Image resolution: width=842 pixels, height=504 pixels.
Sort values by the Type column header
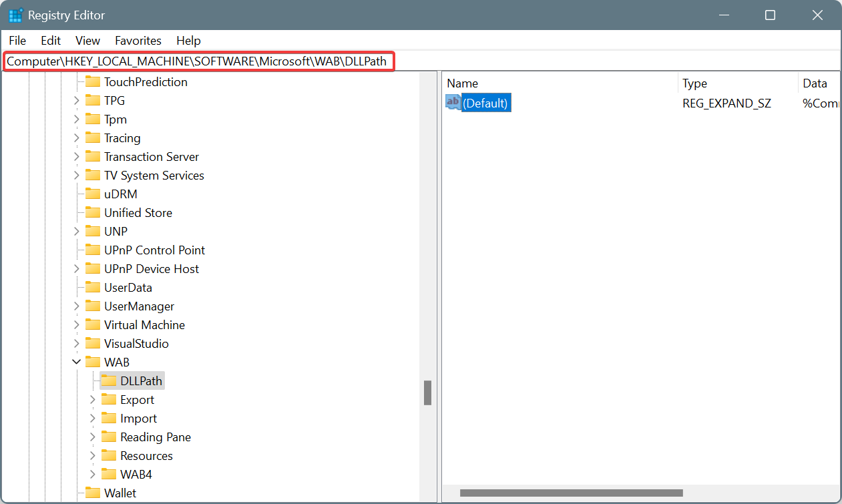[738, 83]
